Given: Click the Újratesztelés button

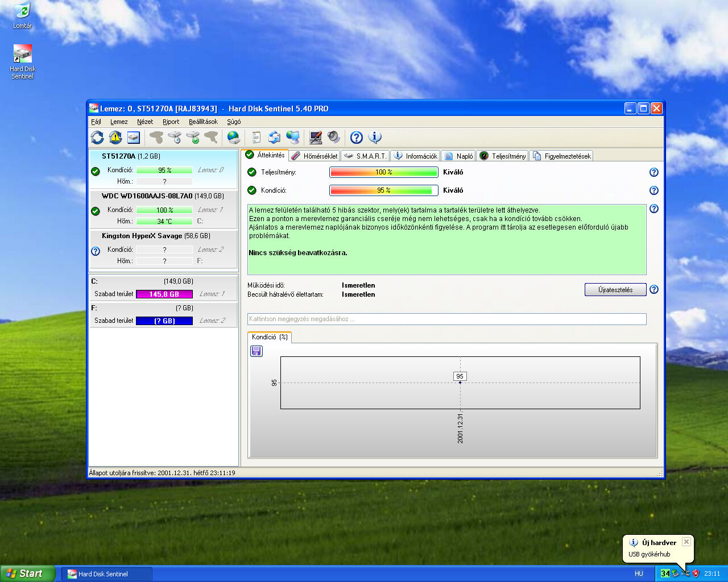Looking at the screenshot, I should (x=615, y=289).
